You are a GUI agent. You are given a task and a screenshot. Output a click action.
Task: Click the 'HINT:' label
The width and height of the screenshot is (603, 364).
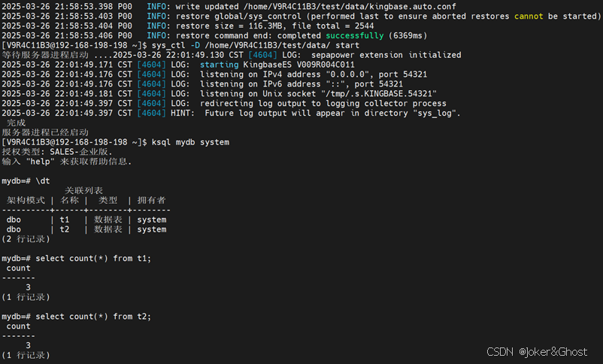(183, 113)
